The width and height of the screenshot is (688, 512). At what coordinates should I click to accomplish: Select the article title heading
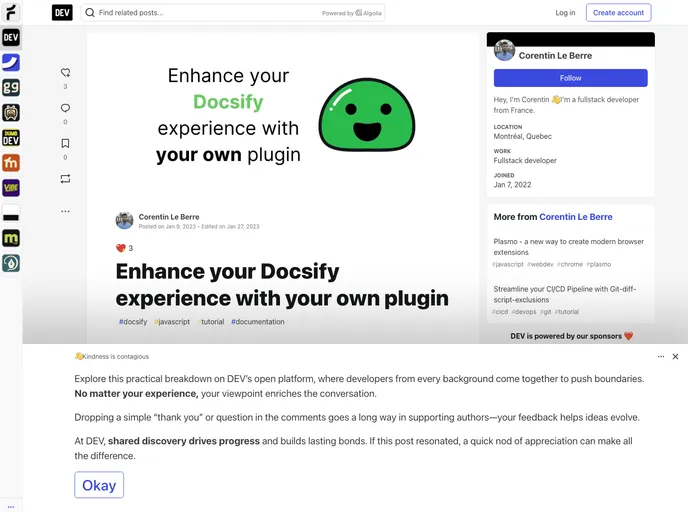(x=282, y=285)
